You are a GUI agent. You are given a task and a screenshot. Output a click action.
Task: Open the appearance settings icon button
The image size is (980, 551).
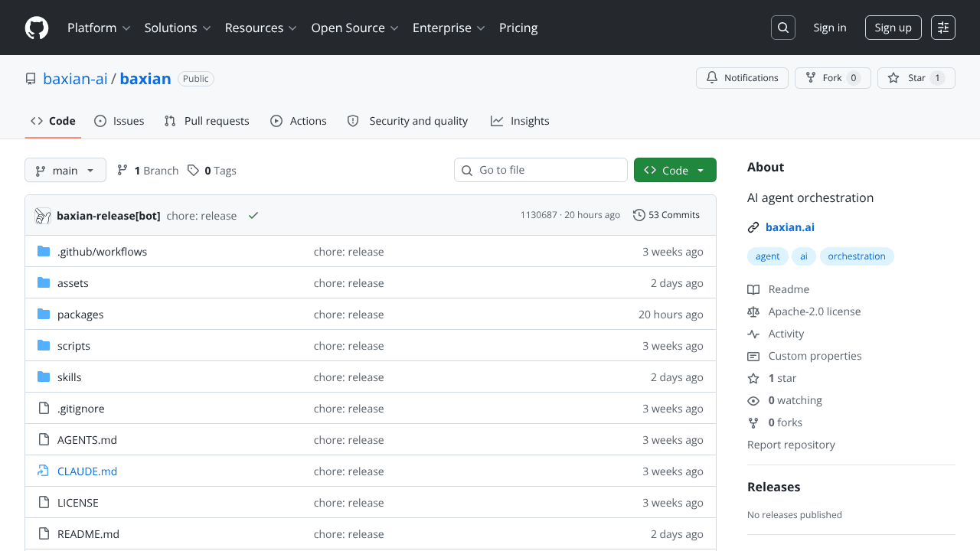943,28
